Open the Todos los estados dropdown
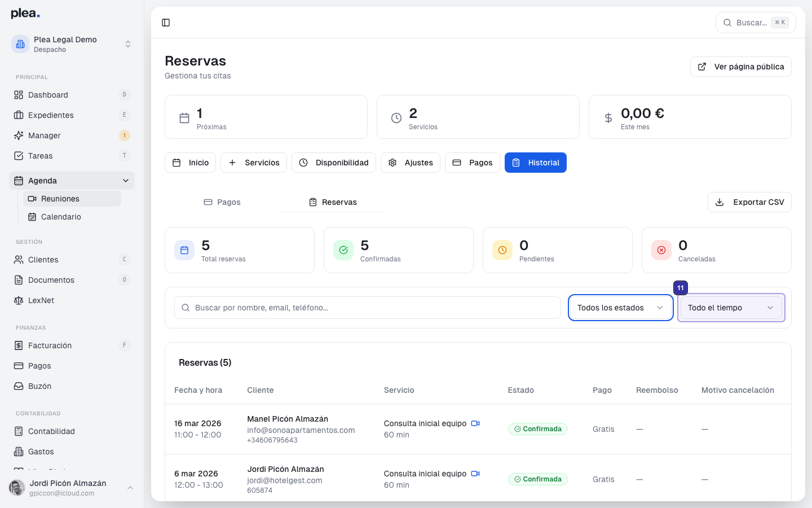The height and width of the screenshot is (508, 812). click(621, 308)
